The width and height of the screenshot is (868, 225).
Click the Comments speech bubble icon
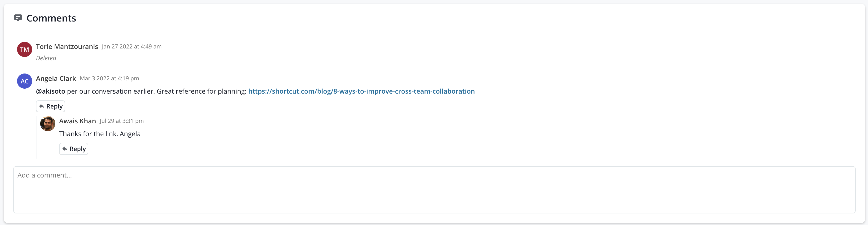18,18
